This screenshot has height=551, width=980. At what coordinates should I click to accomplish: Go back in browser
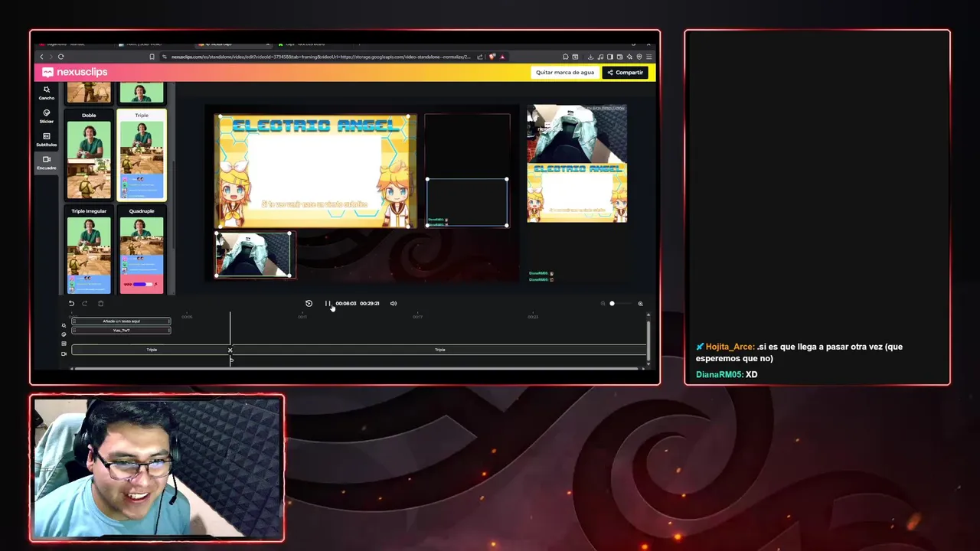42,57
